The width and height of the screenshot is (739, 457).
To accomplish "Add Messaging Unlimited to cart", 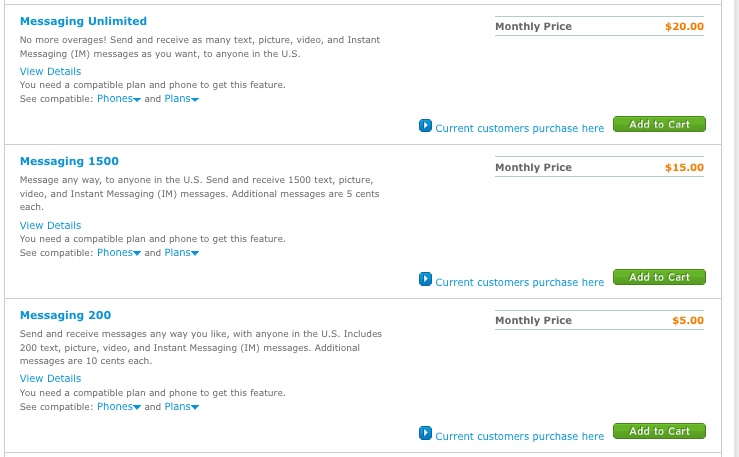I will 659,124.
